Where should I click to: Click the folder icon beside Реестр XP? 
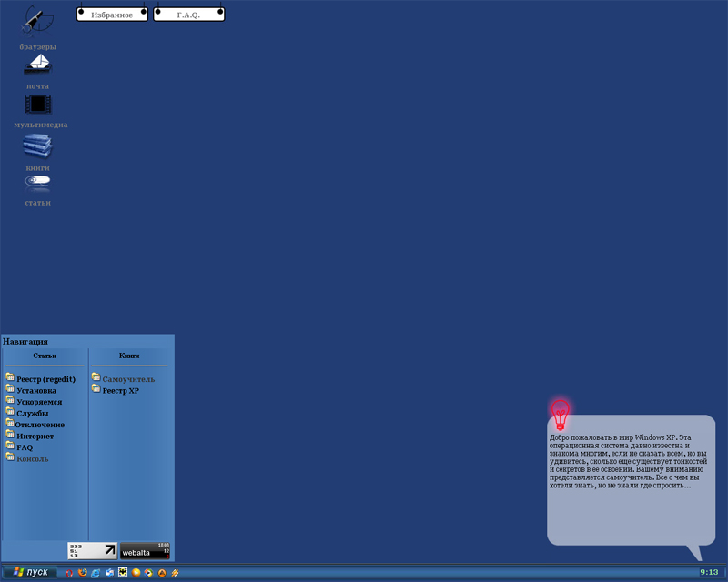pos(96,388)
